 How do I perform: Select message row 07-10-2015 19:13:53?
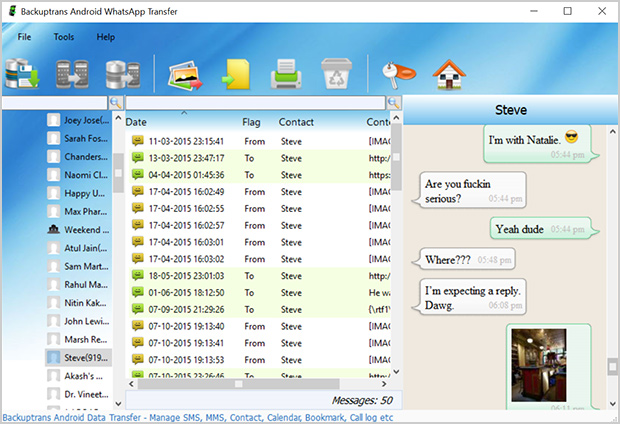coord(260,360)
